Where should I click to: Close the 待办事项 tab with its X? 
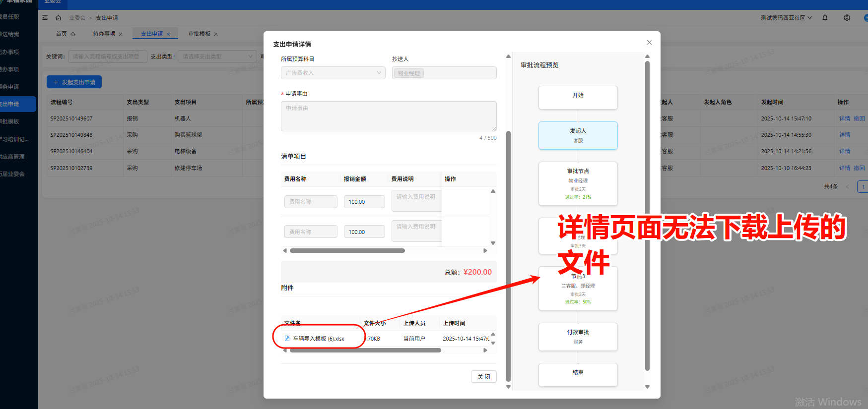121,34
